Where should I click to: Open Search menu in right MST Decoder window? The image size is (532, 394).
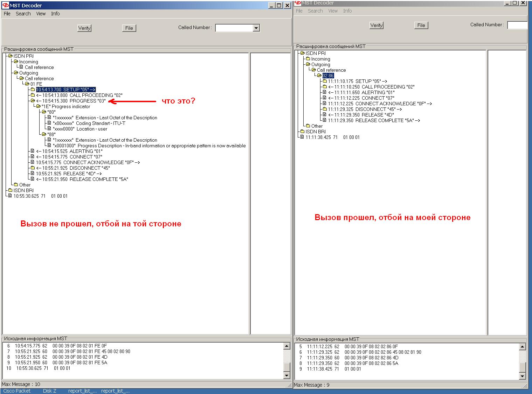(x=315, y=11)
